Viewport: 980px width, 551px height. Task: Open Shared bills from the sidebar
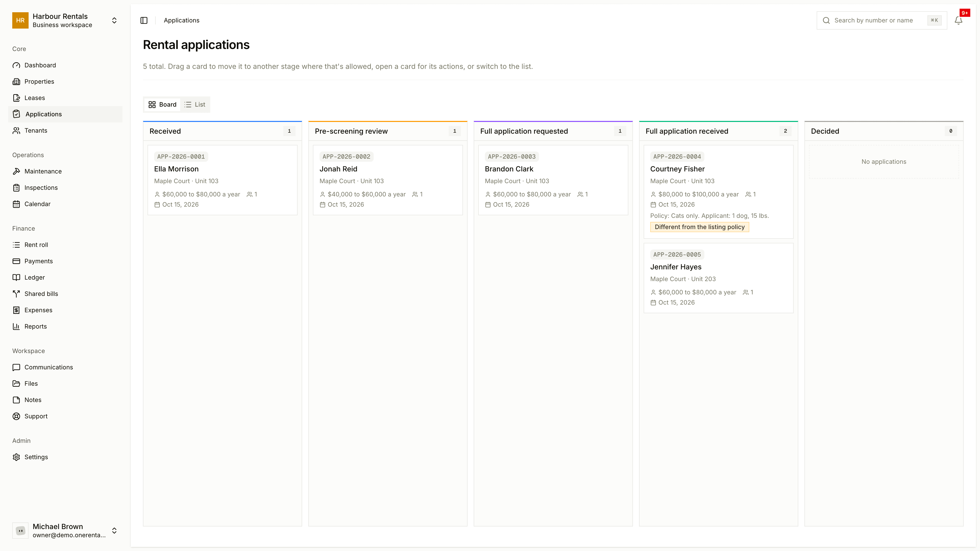click(65, 294)
